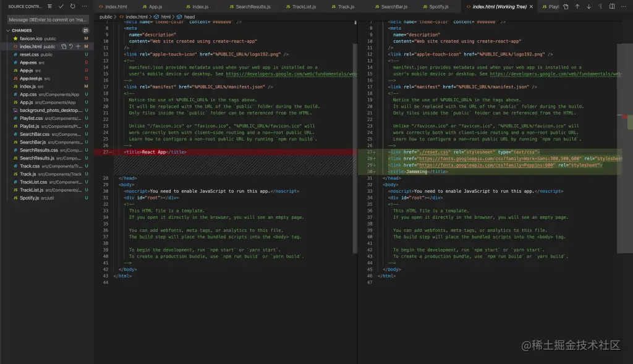Click the index.html breadcrumb

click(x=137, y=17)
